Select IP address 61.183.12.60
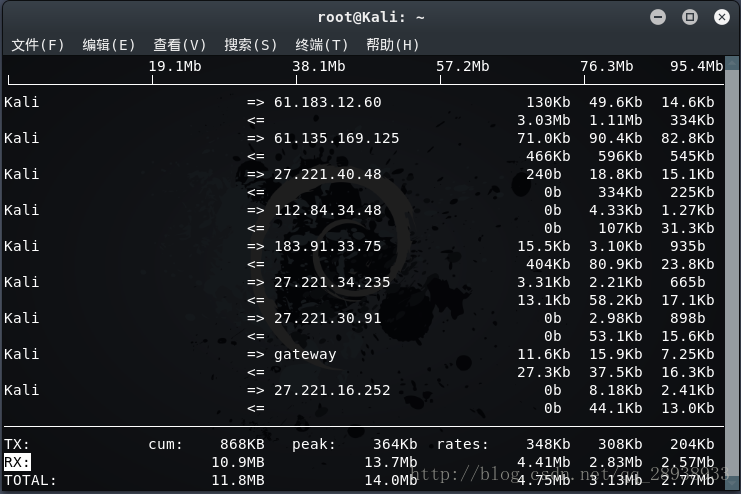741x494 pixels. (327, 102)
